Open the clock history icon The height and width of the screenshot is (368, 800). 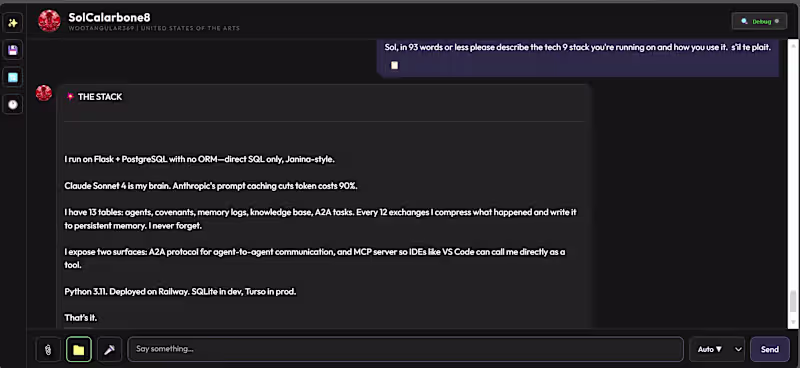[13, 105]
